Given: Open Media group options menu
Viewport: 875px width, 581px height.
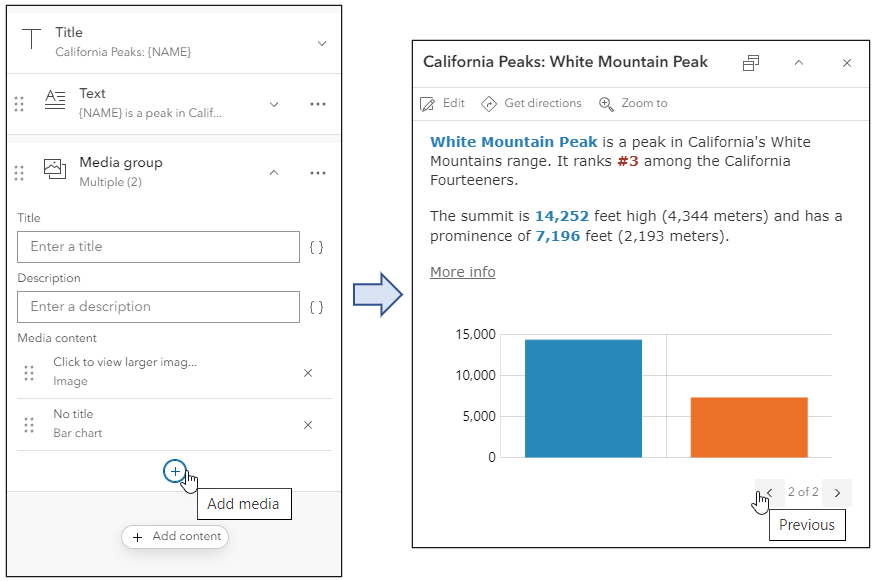Looking at the screenshot, I should point(318,173).
